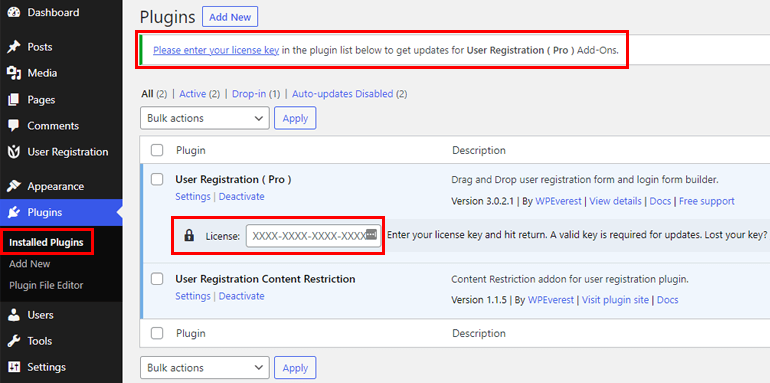Open the bottom Bulk actions dropdown
770x383 pixels.
[x=205, y=368]
